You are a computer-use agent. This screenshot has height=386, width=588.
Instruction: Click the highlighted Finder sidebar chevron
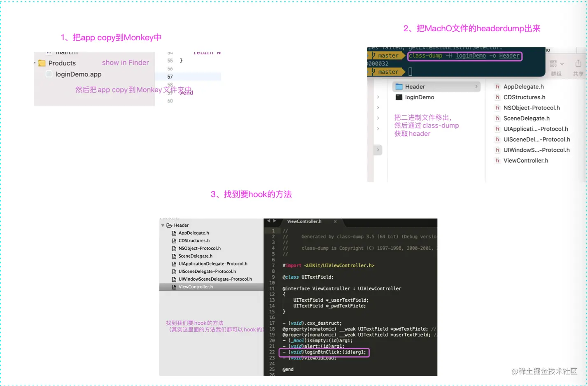click(x=378, y=150)
